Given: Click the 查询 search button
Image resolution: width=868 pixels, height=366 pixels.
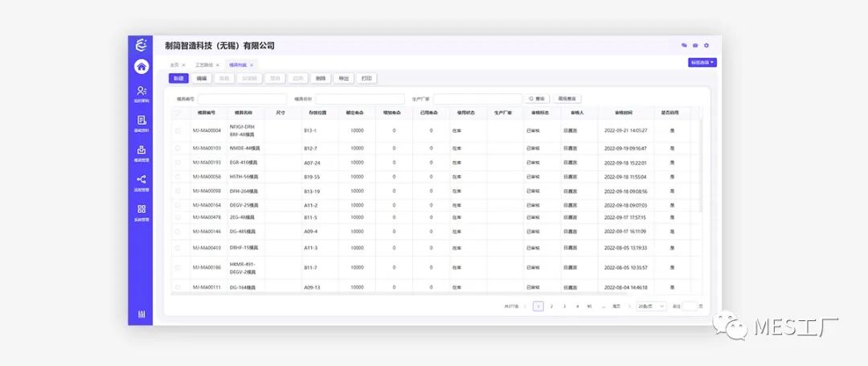Looking at the screenshot, I should (537, 99).
